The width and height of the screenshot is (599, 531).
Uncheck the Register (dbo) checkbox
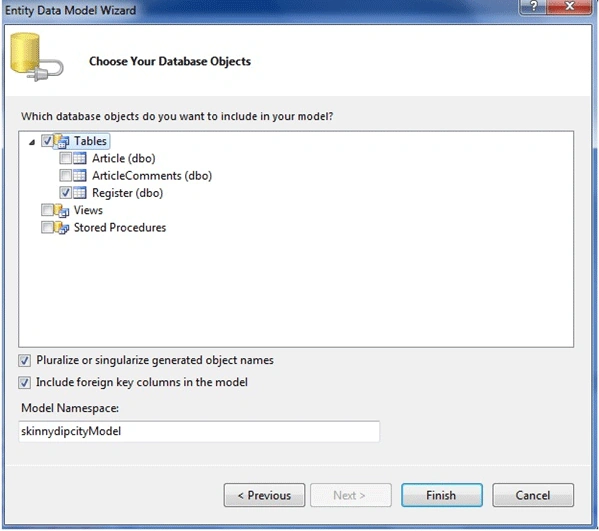pos(65,193)
